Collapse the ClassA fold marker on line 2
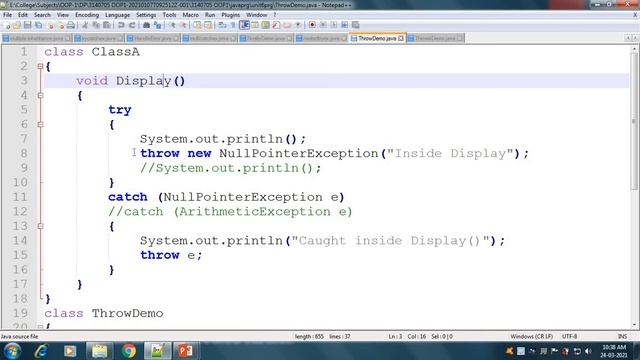Screen dimensions: 640x360 point(40,66)
